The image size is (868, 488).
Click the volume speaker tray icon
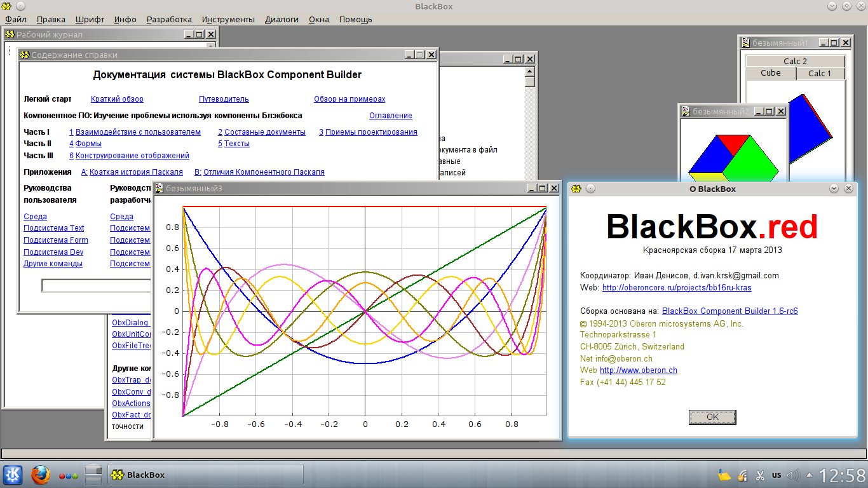792,475
